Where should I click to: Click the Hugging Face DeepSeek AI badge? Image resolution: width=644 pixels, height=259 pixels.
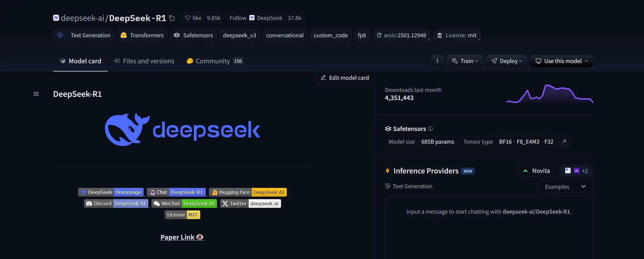[x=248, y=192]
